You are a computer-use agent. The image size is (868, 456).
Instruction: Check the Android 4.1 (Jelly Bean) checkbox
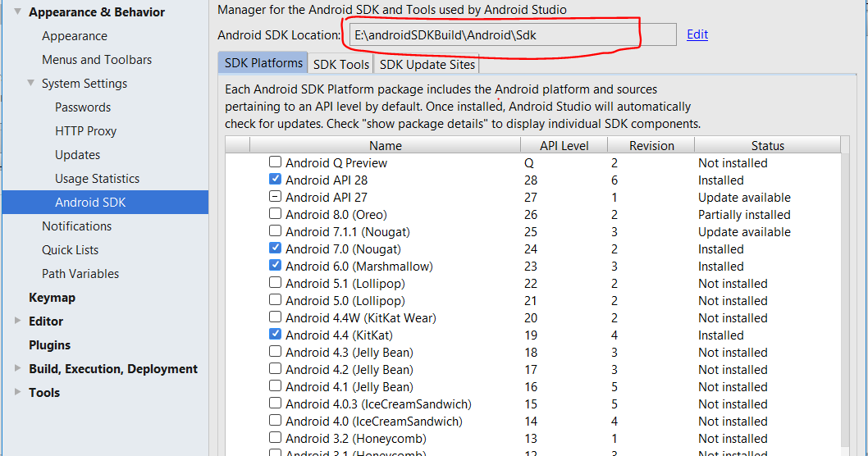[275, 385]
